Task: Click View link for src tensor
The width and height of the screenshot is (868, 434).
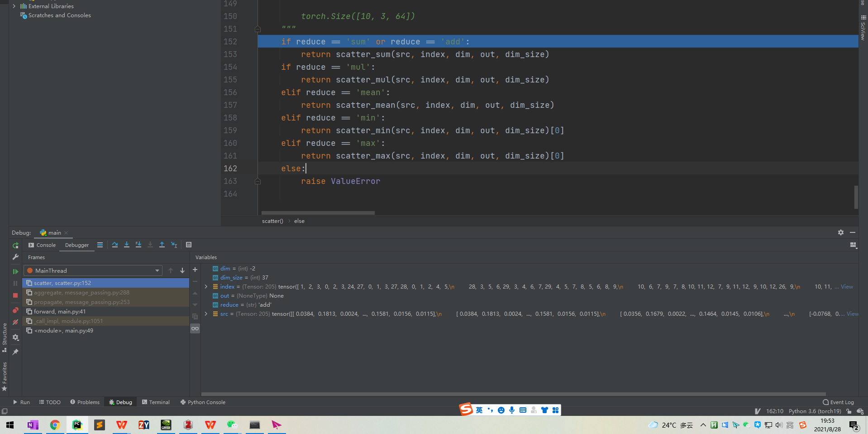Action: click(x=852, y=314)
